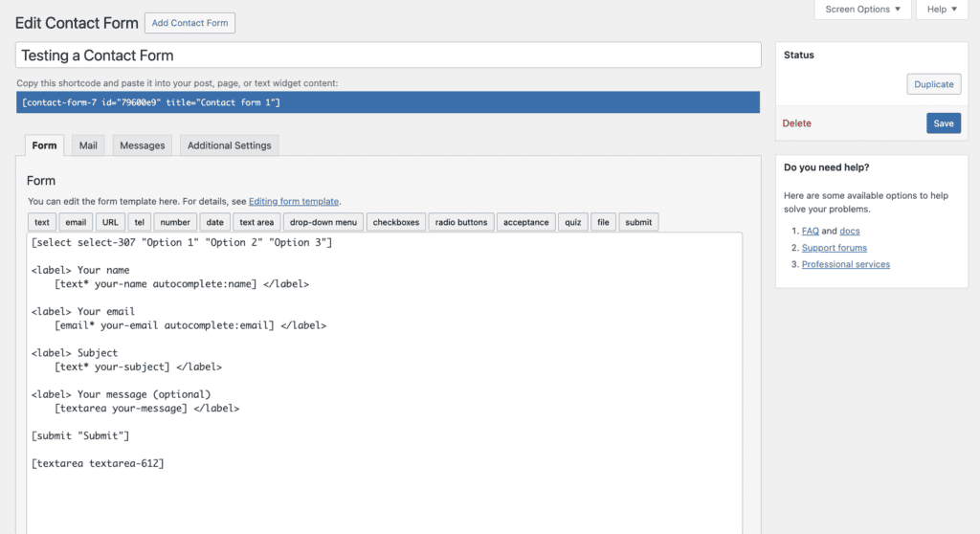Visit the Support forums link

pyautogui.click(x=835, y=248)
